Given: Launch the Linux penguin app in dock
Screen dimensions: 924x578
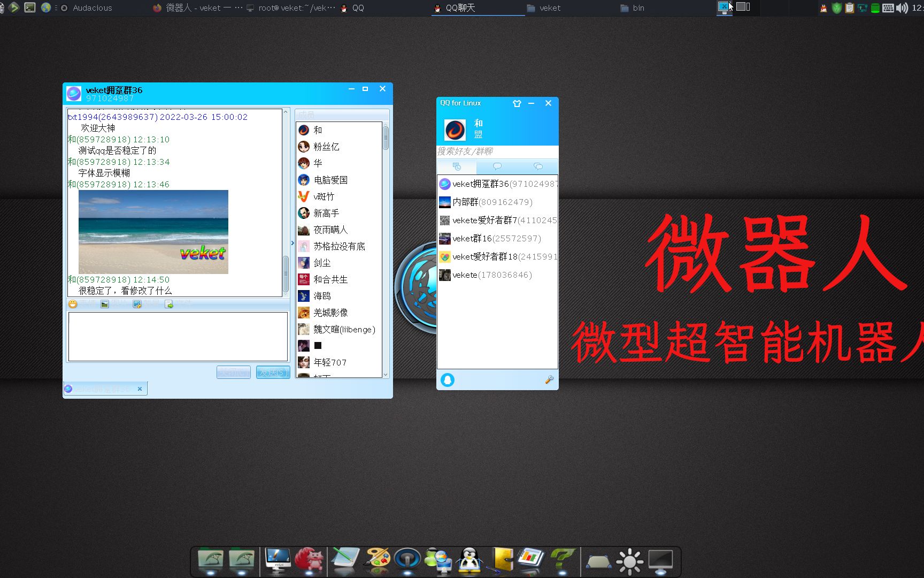Looking at the screenshot, I should pos(469,560).
